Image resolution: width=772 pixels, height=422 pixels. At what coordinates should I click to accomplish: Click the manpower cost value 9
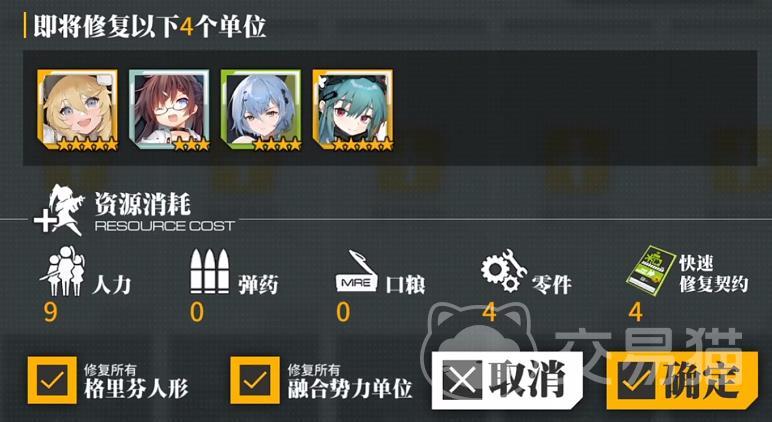tap(50, 313)
